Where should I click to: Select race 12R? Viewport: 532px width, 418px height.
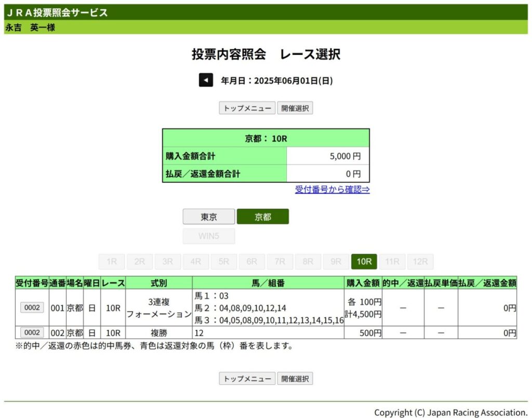(x=420, y=262)
